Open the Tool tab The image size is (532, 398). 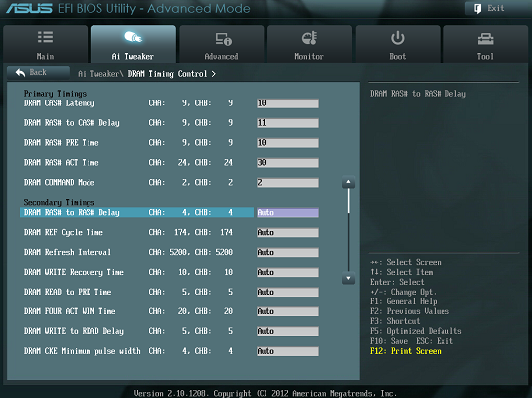pyautogui.click(x=486, y=44)
